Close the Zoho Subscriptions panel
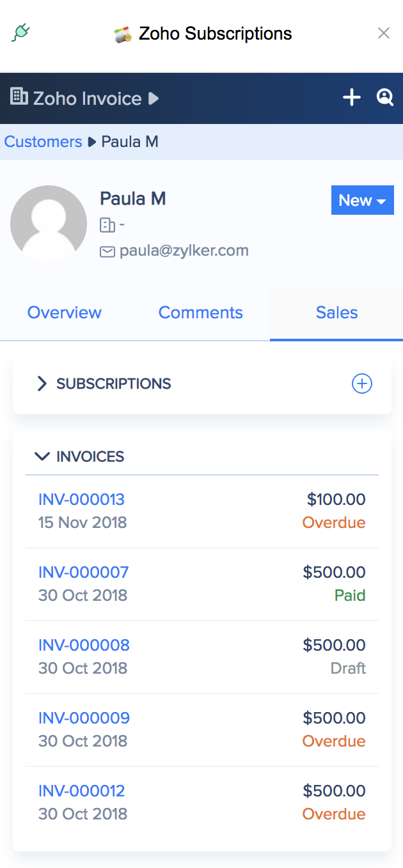403x868 pixels. pos(384,33)
